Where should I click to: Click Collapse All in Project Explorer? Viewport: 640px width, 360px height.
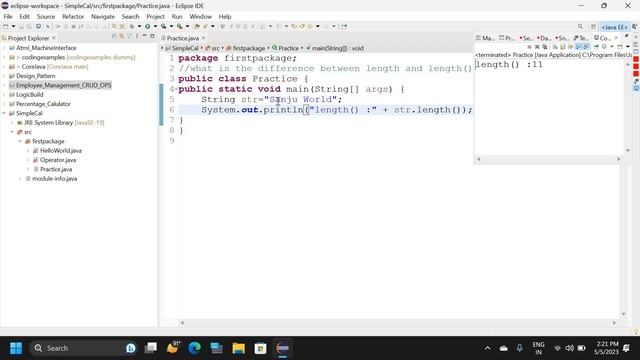pos(114,36)
